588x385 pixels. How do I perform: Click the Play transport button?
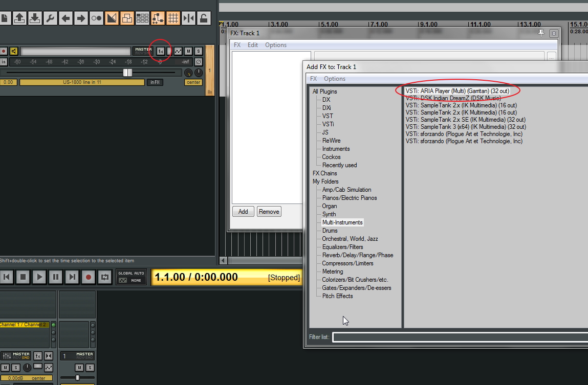coord(39,277)
